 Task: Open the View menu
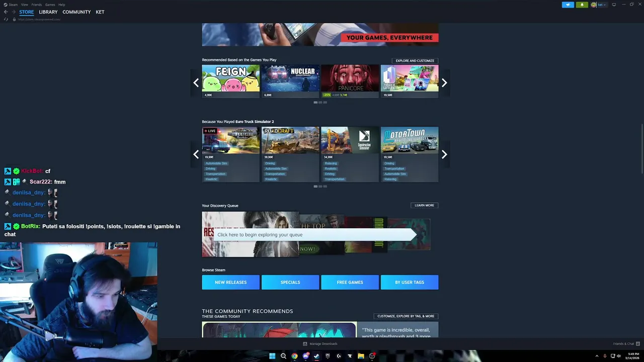pos(25,5)
